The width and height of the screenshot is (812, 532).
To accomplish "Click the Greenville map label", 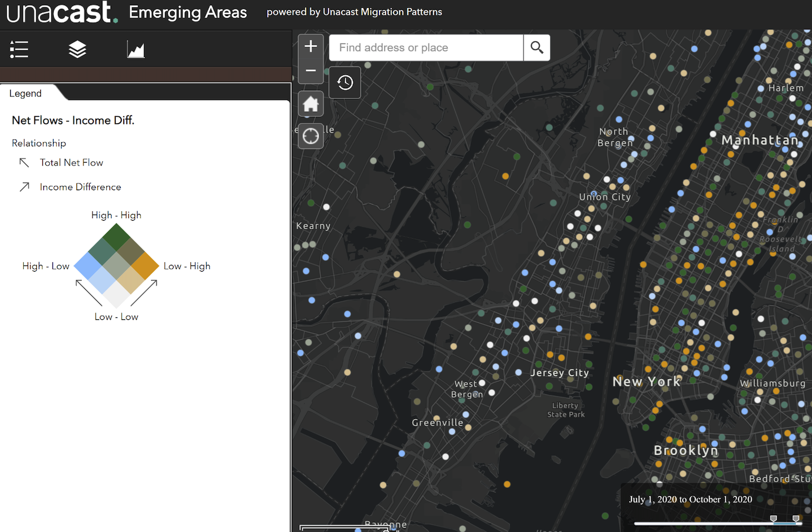I will tap(438, 422).
